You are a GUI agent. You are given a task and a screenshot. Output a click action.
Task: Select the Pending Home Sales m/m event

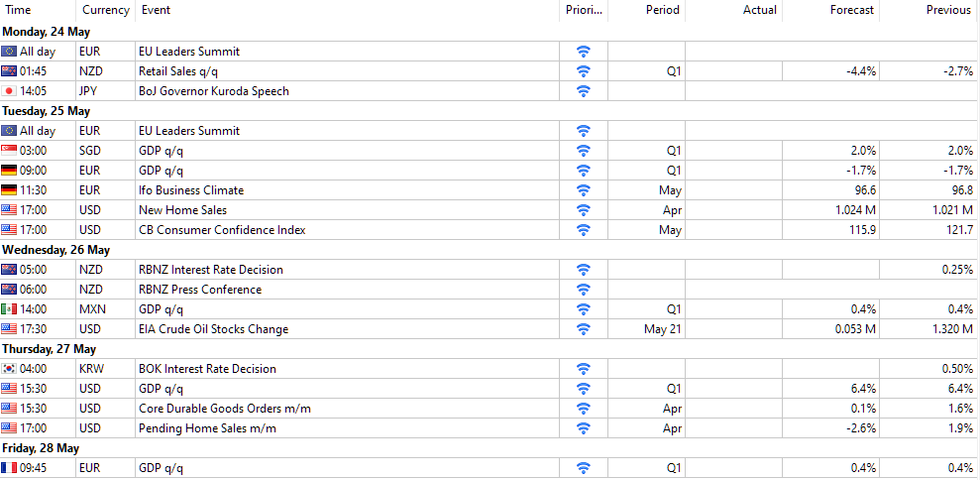coord(207,428)
